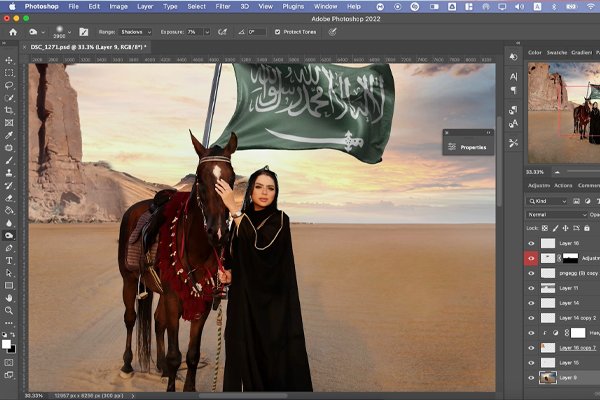600x400 pixels.
Task: Open the Kind layer filter dropdown
Action: 547,201
